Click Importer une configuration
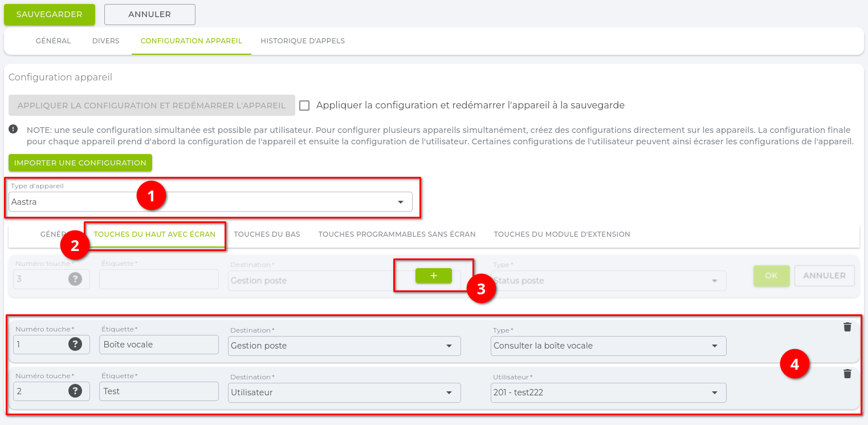 pos(80,163)
